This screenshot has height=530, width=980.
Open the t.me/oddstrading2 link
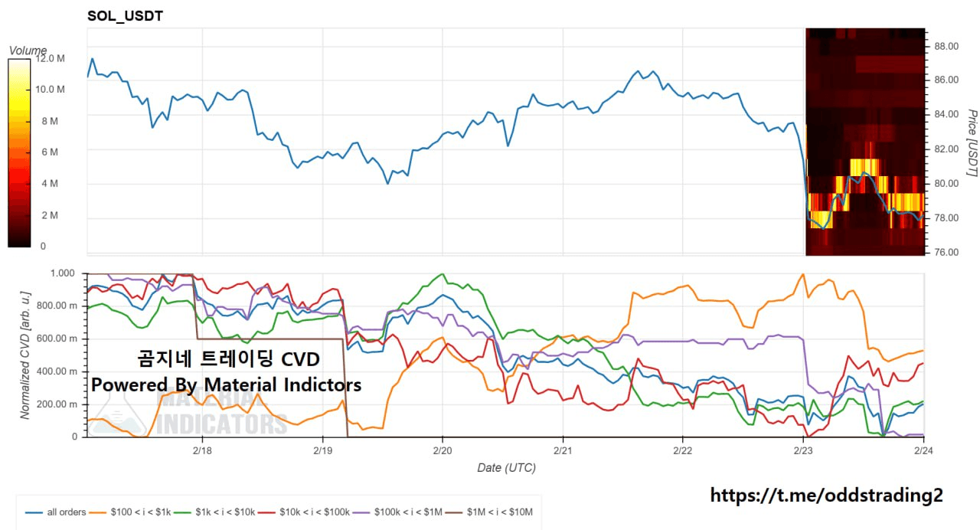[826, 496]
